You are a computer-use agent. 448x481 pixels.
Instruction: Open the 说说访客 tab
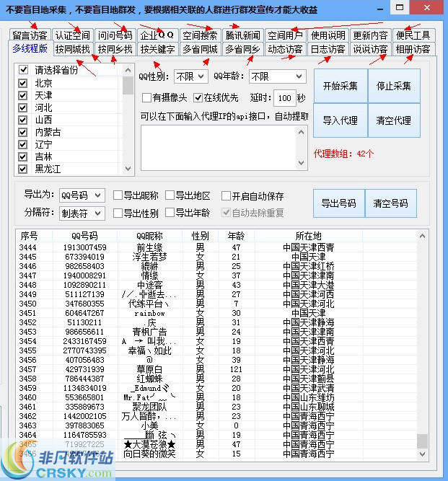click(x=370, y=49)
